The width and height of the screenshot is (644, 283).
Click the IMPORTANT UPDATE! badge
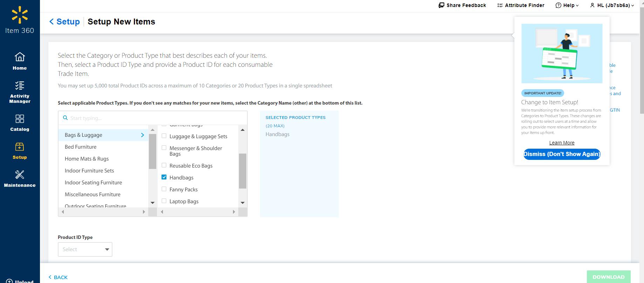543,93
